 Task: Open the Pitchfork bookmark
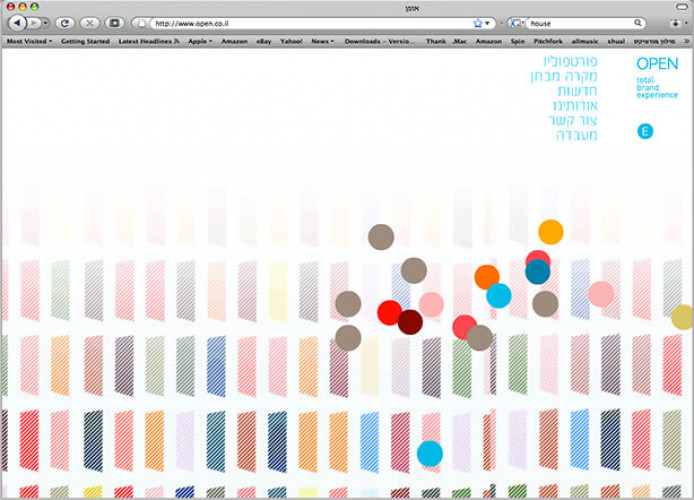click(x=548, y=41)
